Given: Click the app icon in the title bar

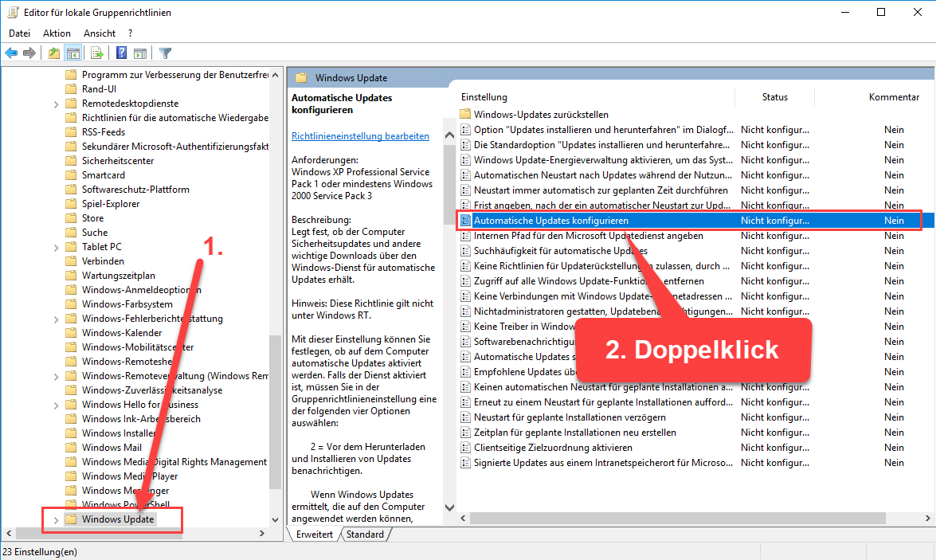Looking at the screenshot, I should (x=13, y=12).
